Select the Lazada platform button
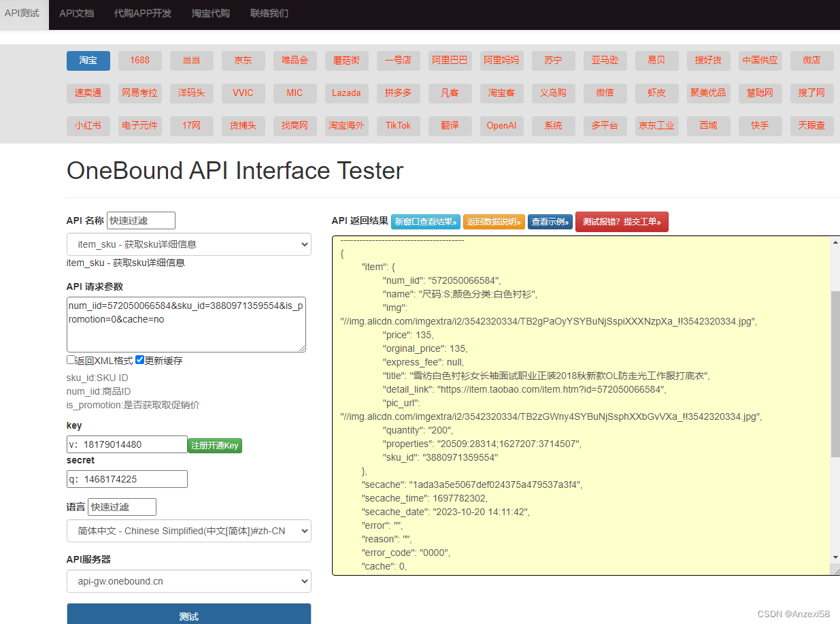The width and height of the screenshot is (840, 624). [x=347, y=93]
